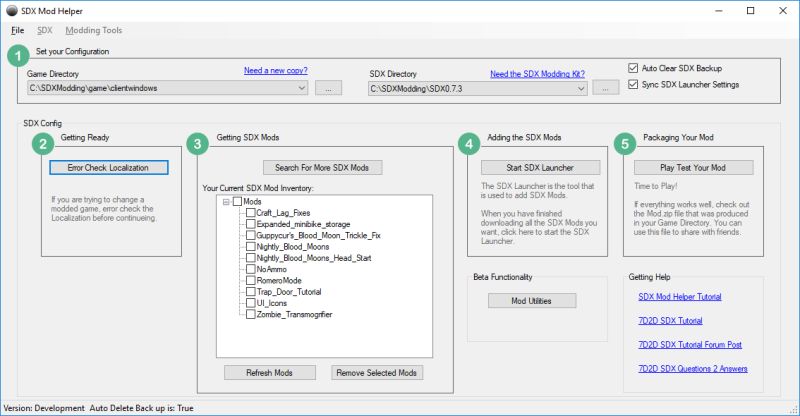The height and width of the screenshot is (416, 800).
Task: Open the Game Directory dropdown
Action: coord(302,88)
